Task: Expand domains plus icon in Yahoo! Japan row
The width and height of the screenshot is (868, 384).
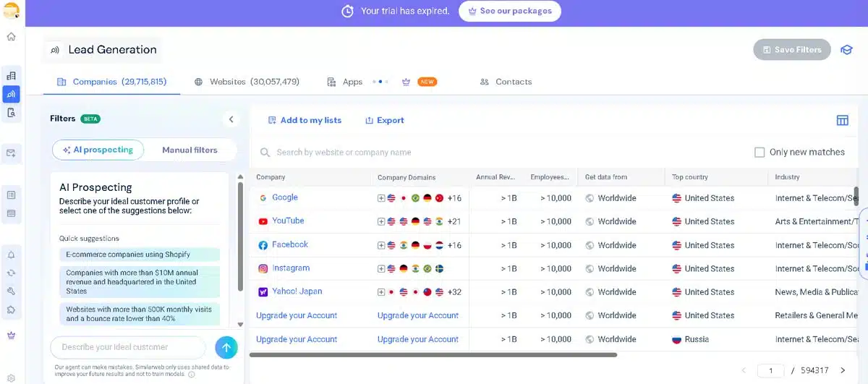Action: (x=381, y=293)
